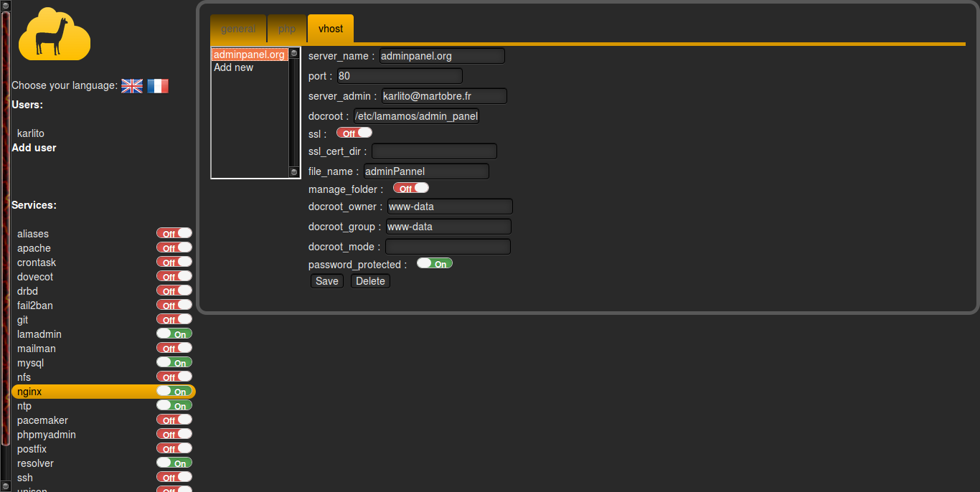Disable the mysql service toggle

pos(174,363)
